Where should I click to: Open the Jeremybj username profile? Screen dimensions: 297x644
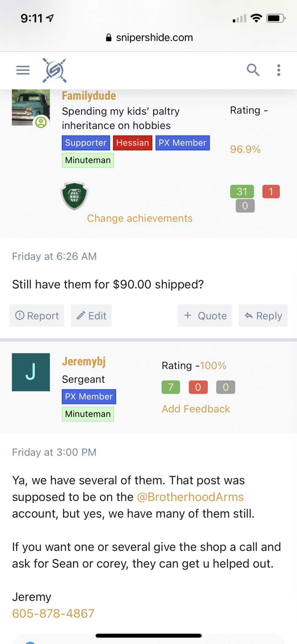(84, 362)
